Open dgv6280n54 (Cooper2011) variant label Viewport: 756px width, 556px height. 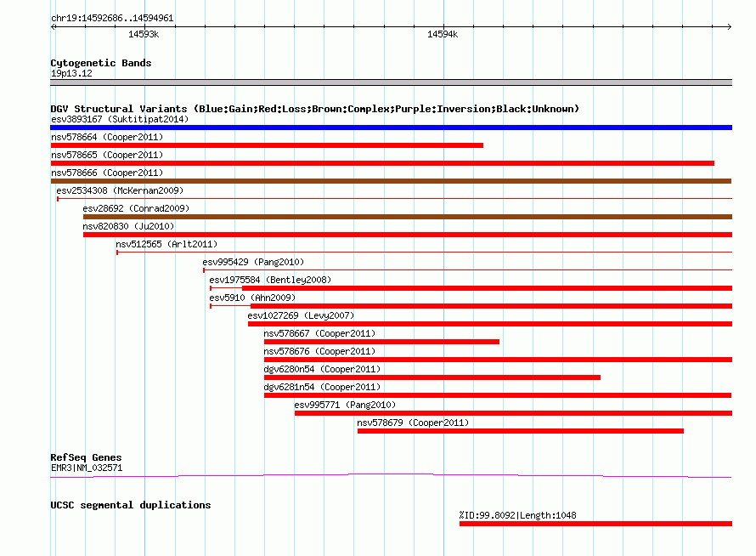[x=322, y=369]
